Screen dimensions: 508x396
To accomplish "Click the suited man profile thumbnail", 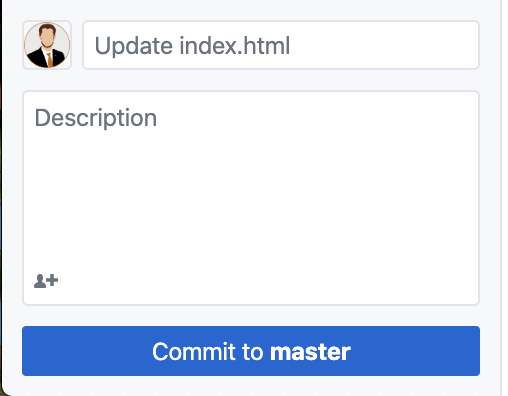I will click(x=47, y=45).
